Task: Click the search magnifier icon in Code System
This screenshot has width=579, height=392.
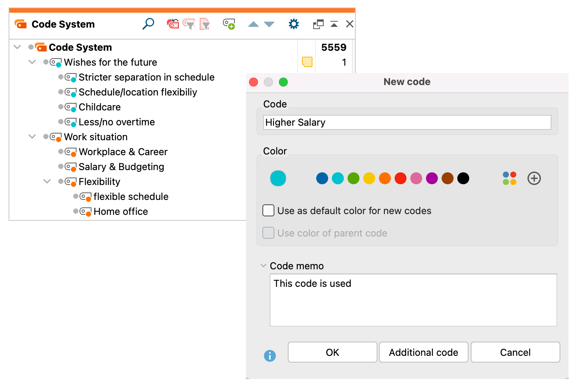Action: coord(148,24)
